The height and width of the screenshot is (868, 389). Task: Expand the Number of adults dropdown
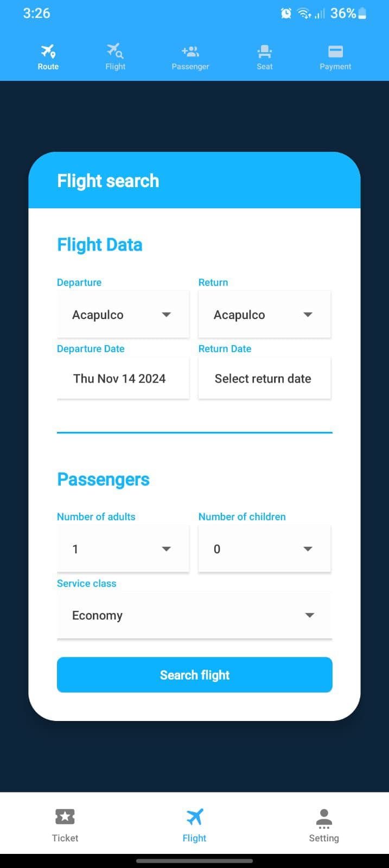pos(123,548)
